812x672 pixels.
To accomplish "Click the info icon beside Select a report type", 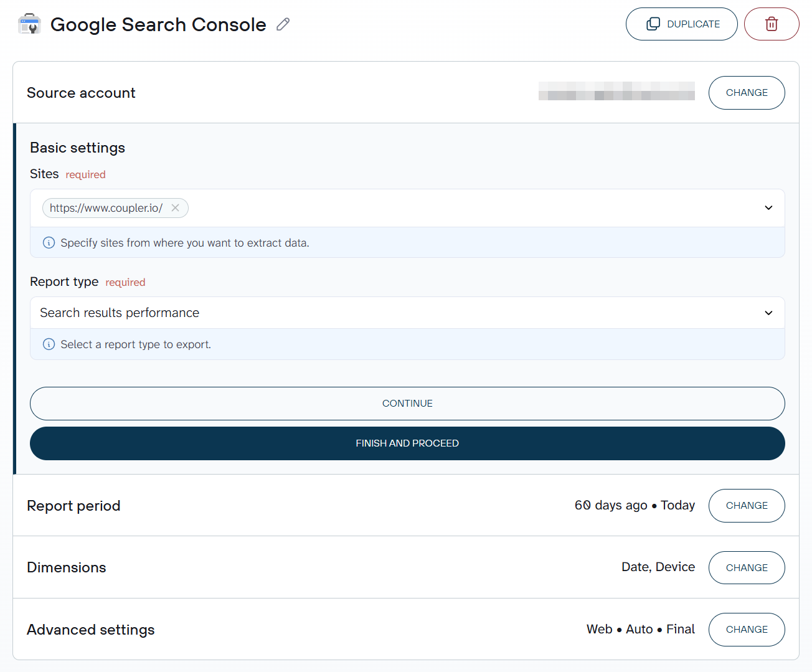I will click(x=49, y=344).
